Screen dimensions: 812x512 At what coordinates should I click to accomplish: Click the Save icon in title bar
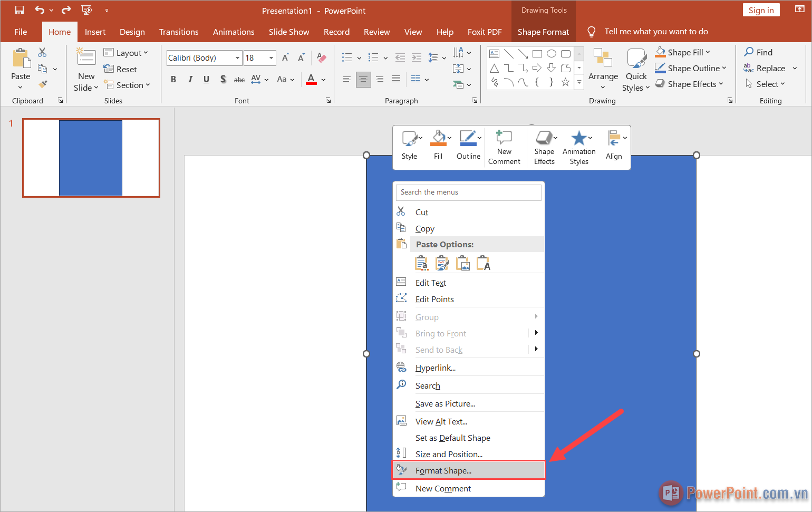coord(20,10)
